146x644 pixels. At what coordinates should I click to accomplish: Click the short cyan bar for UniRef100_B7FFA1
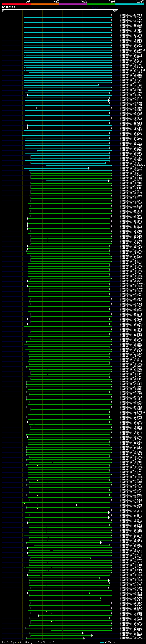[62, 85]
